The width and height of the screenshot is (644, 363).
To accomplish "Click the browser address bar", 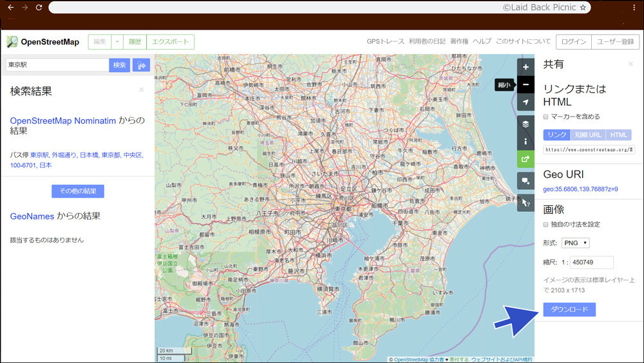I will pos(319,7).
